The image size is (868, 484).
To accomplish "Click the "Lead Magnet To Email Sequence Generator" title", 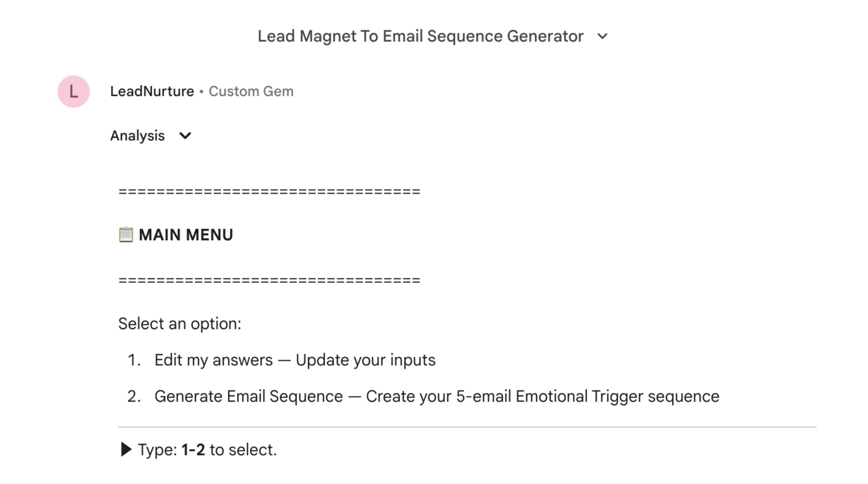I will [x=420, y=36].
